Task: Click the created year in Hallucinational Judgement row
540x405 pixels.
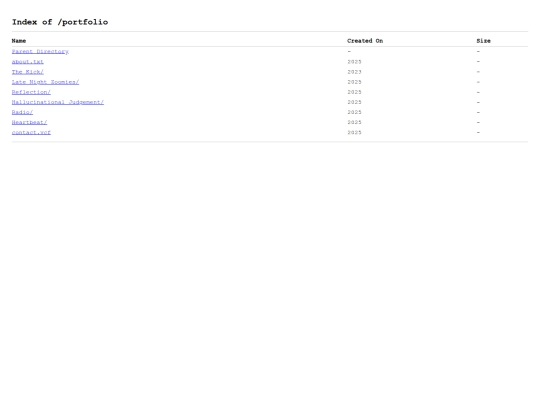Action: click(354, 102)
